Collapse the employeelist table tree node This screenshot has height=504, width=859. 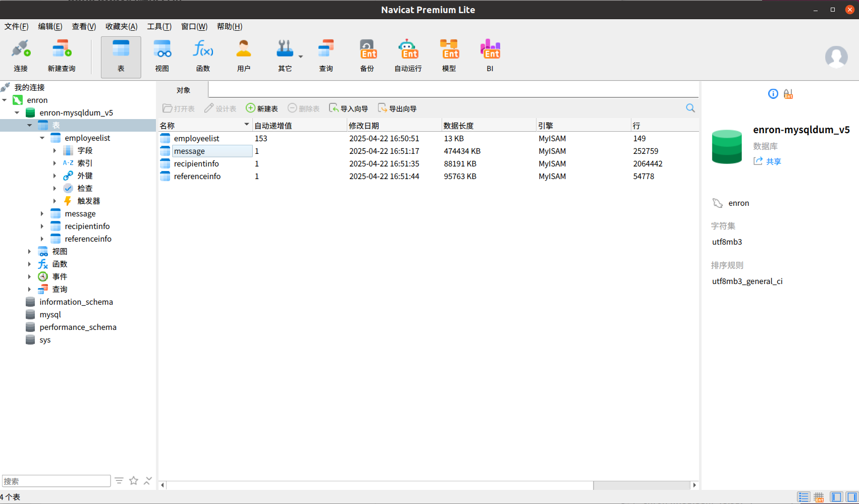point(42,138)
